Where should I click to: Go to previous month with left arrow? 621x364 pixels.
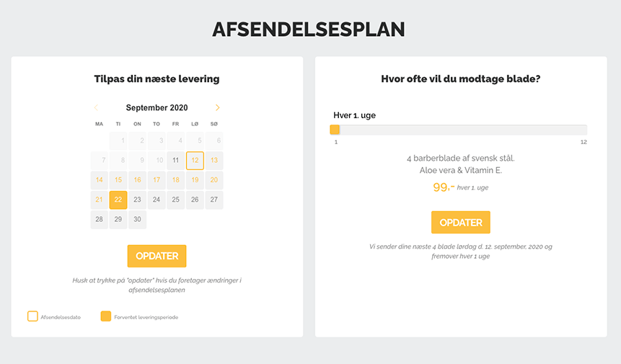point(96,107)
